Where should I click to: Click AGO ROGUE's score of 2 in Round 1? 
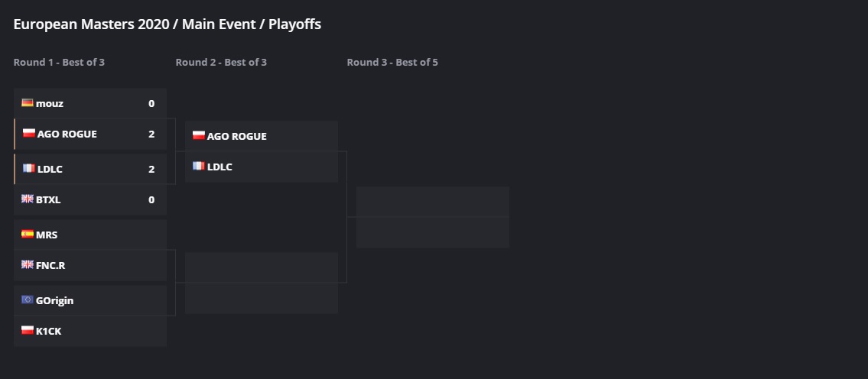[x=151, y=134]
